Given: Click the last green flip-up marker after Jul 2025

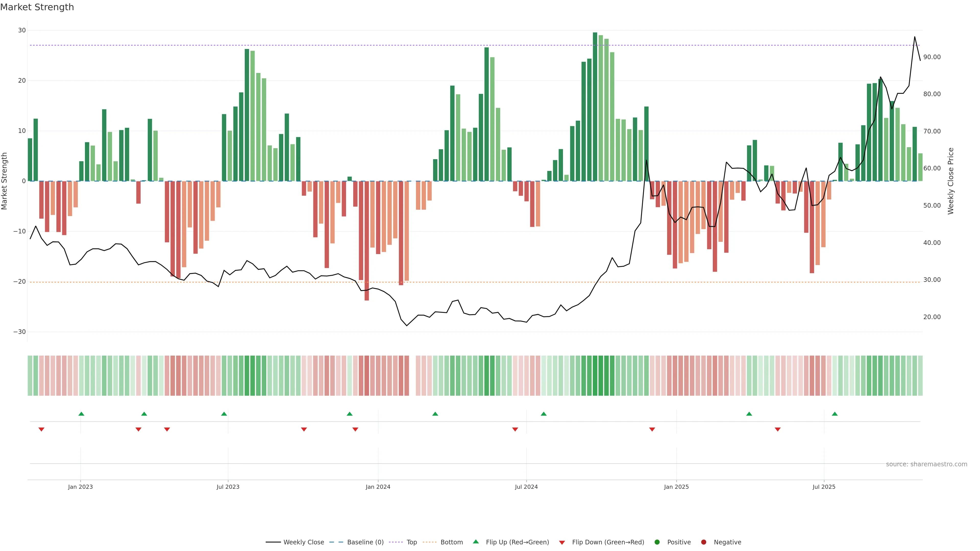Looking at the screenshot, I should 835,414.
